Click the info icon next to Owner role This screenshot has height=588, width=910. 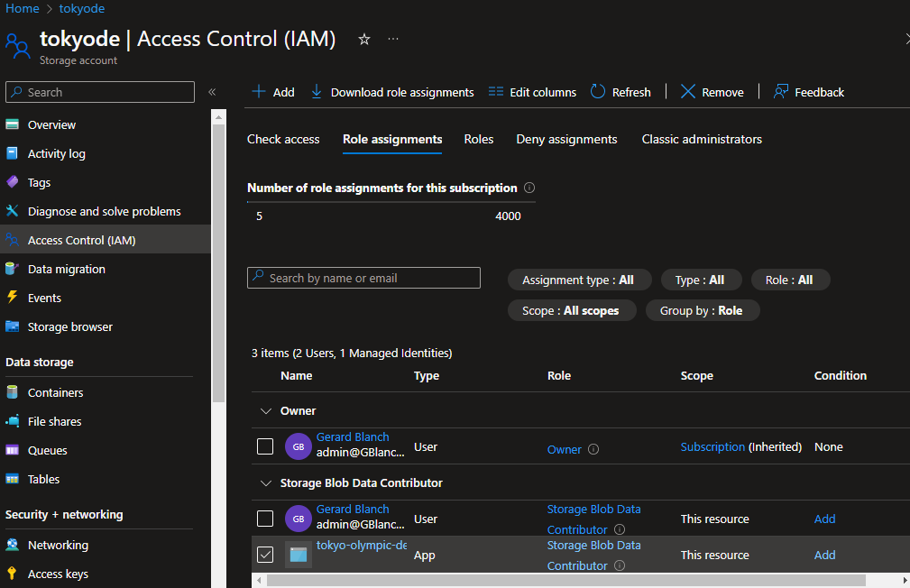(593, 449)
